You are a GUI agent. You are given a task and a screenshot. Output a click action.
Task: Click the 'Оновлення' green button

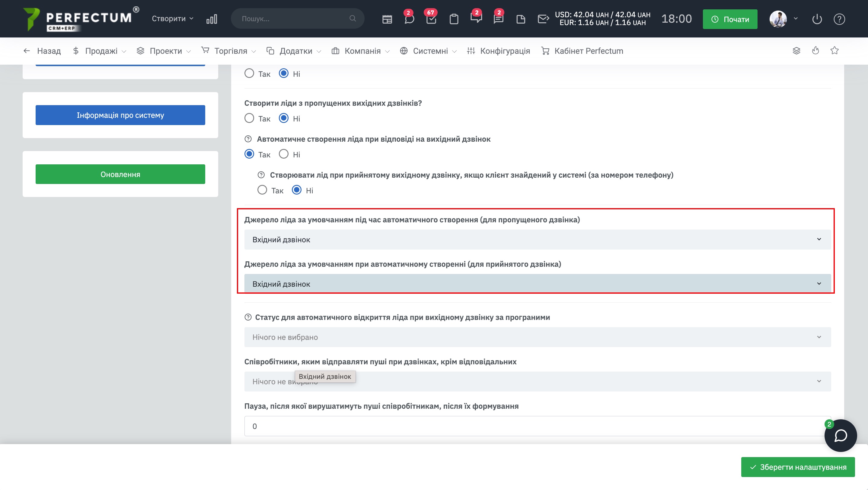pyautogui.click(x=120, y=174)
